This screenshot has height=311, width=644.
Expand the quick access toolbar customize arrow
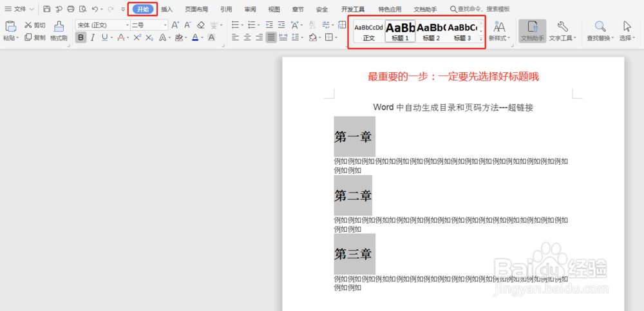click(x=123, y=9)
